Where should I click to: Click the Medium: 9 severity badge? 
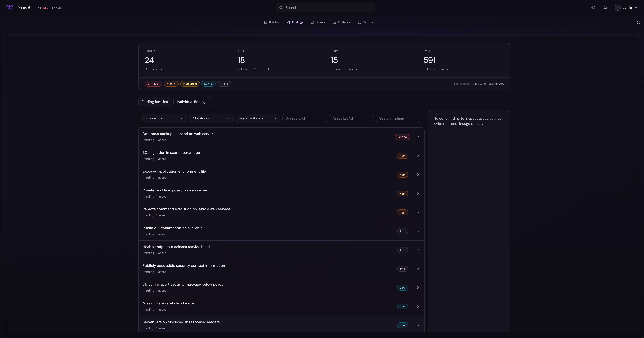190,84
